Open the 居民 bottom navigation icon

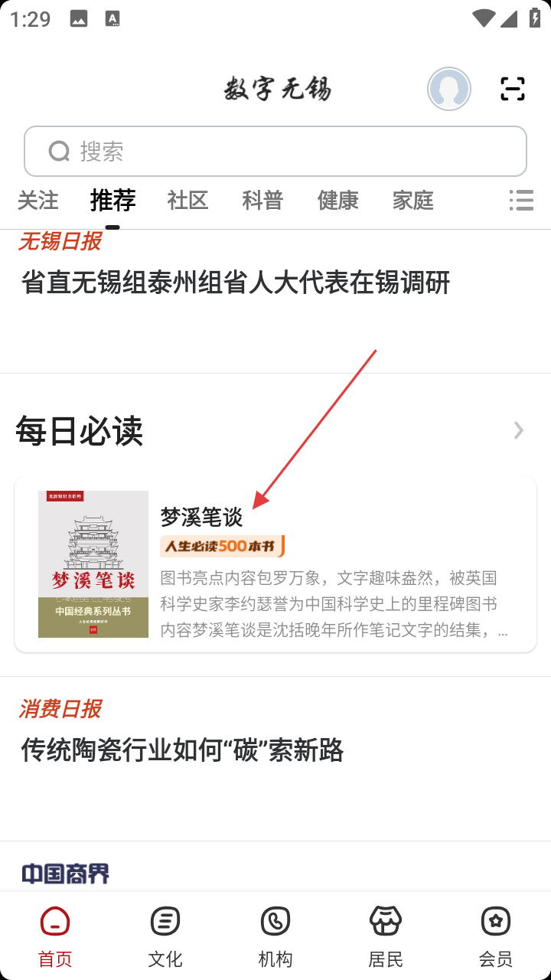(386, 936)
